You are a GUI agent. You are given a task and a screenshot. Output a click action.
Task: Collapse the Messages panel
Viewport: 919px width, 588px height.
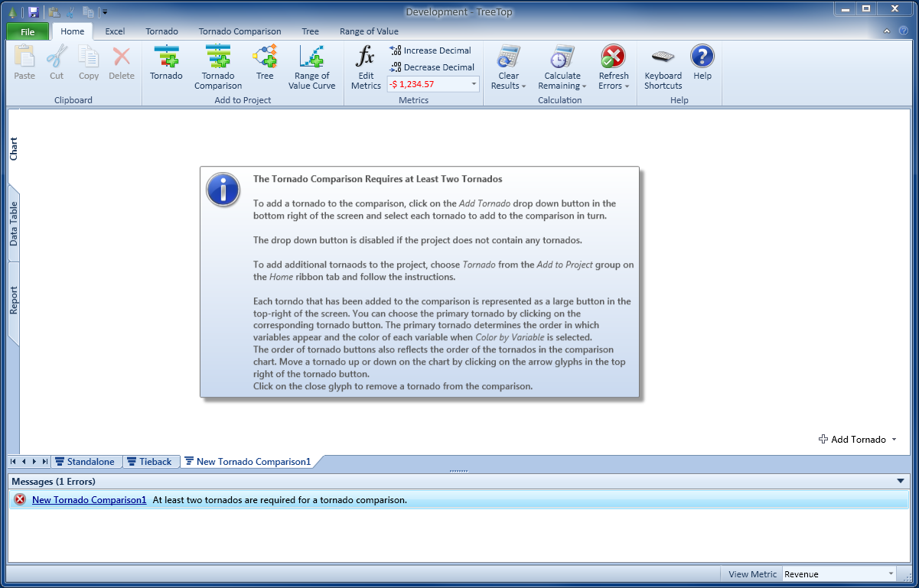click(900, 481)
